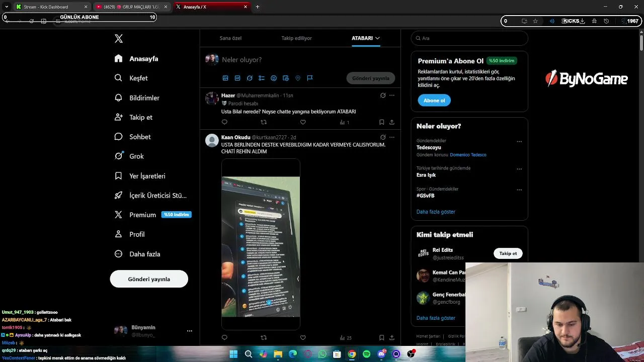Open İçerik Üreticisi Stüdyosu

pos(150,196)
